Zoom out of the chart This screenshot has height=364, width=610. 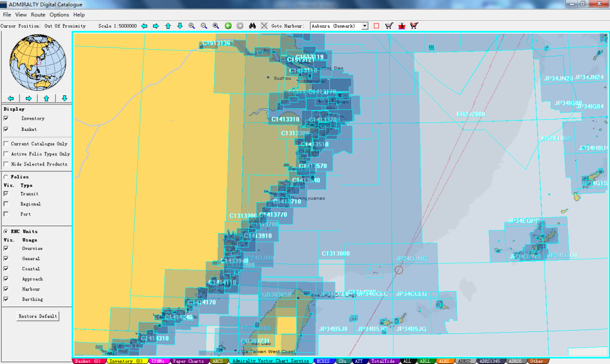204,26
